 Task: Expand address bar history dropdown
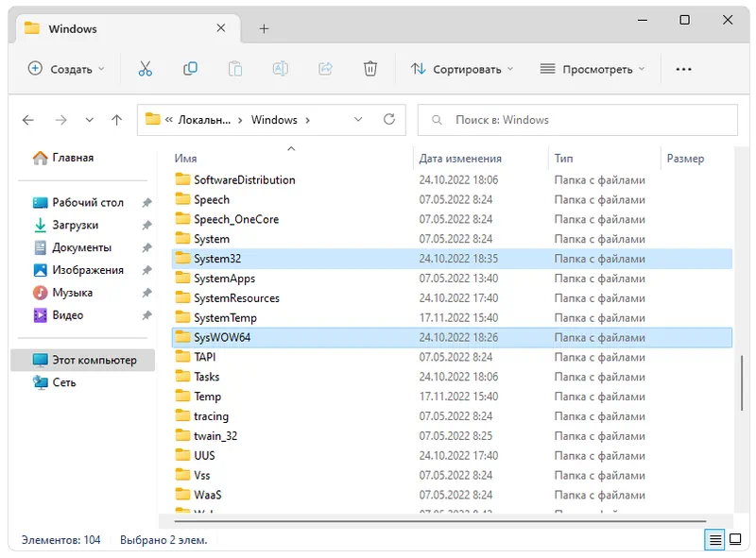pyautogui.click(x=358, y=120)
